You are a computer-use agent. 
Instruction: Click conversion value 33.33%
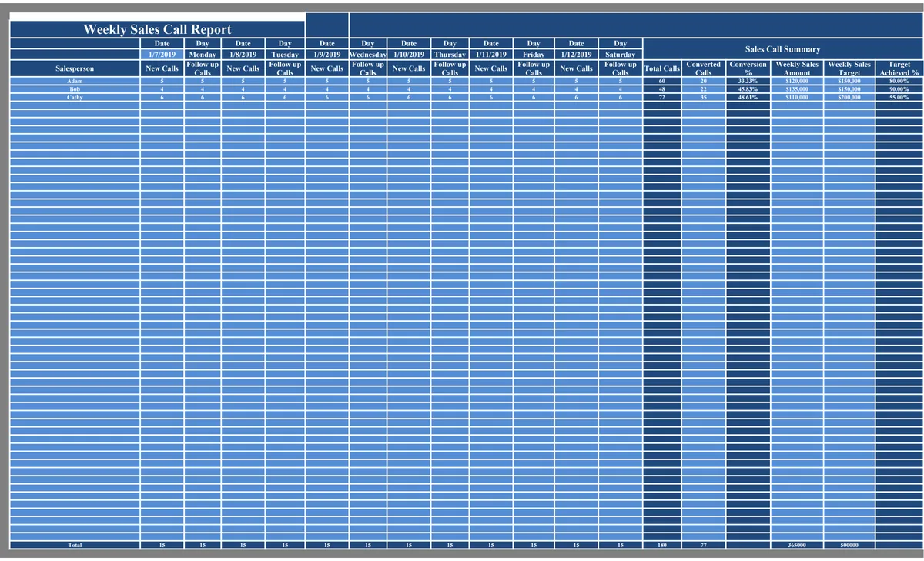point(748,81)
